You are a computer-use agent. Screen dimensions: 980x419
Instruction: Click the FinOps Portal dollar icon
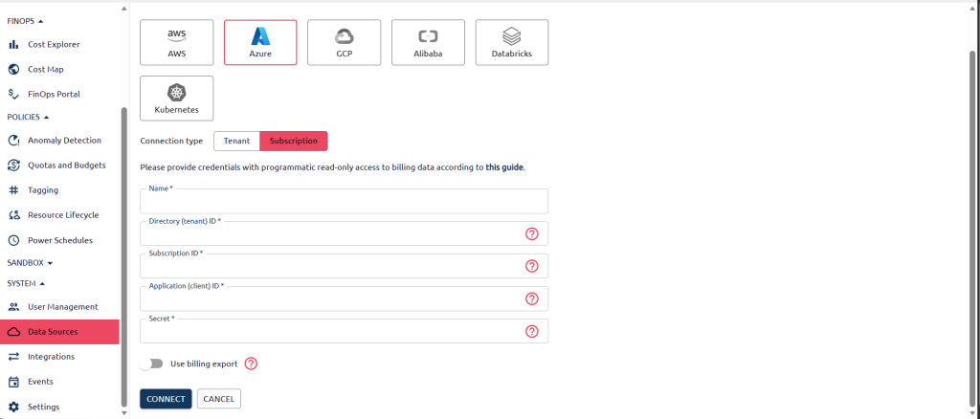(13, 95)
